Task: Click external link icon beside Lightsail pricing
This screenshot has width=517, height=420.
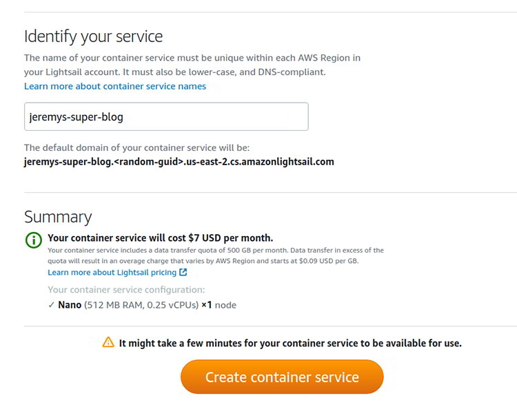Action: pos(183,273)
